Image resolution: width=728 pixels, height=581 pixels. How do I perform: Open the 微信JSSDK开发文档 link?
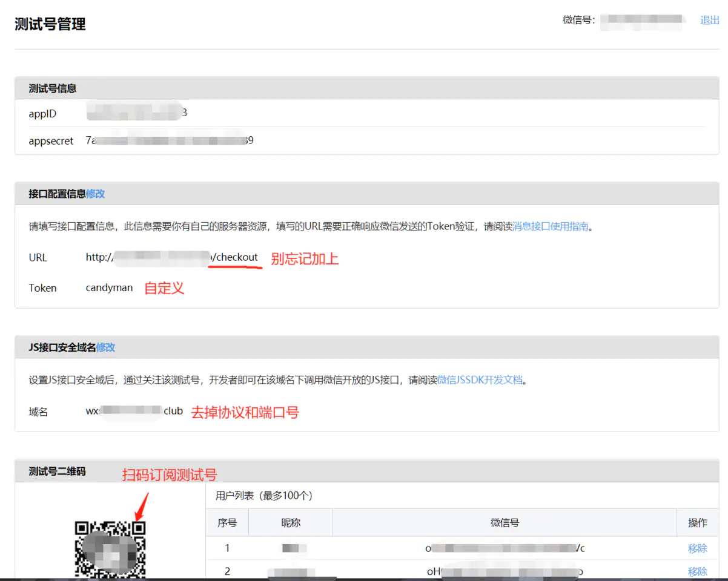pos(480,380)
